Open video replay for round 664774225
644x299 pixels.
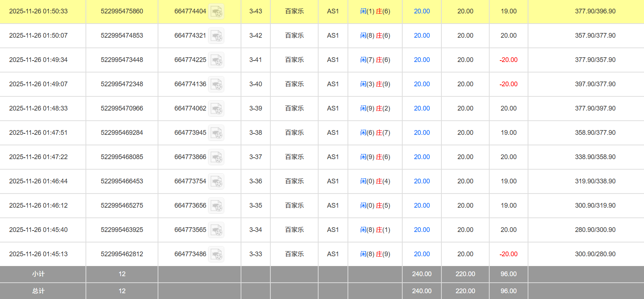(x=216, y=60)
